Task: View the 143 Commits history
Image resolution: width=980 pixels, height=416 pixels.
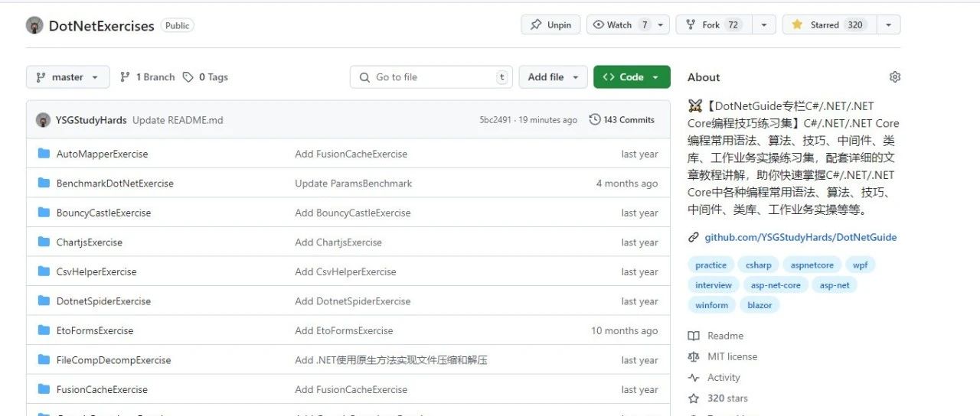Action: (622, 120)
